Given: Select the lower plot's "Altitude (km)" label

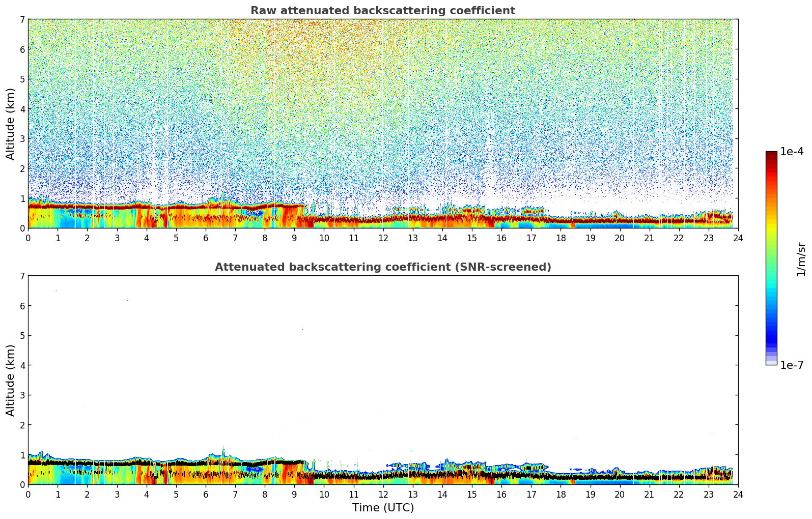Looking at the screenshot, I should coord(11,380).
